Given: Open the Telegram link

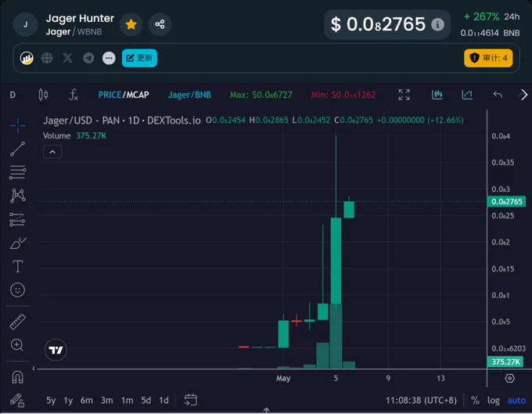Looking at the screenshot, I should tap(88, 58).
